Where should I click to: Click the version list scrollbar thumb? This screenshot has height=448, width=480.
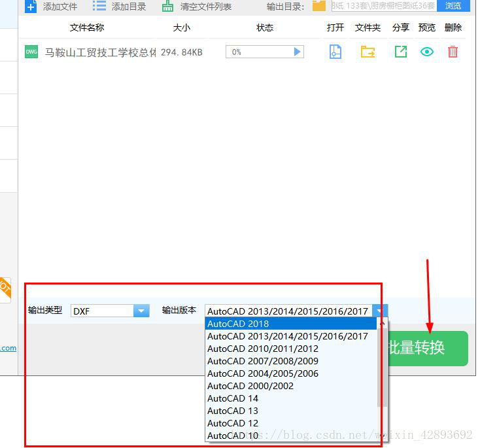point(382,368)
